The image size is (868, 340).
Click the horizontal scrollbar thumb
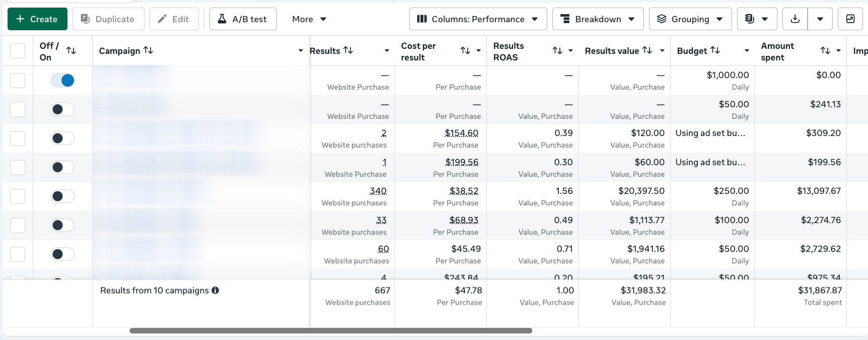point(331,331)
